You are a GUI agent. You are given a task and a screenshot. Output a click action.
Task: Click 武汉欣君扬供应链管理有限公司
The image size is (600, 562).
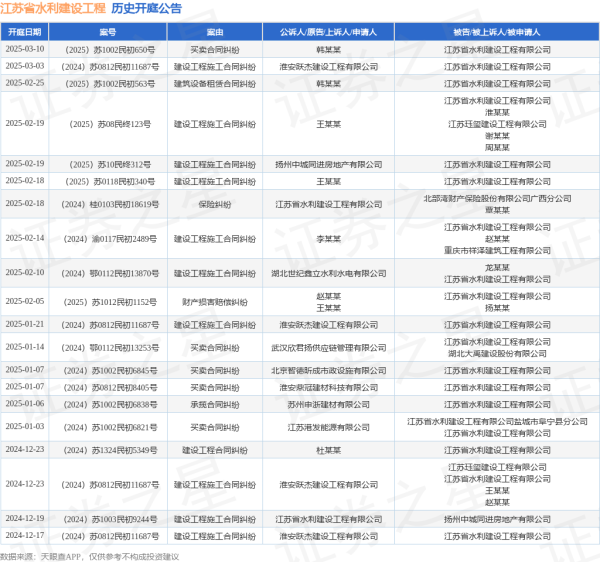click(328, 348)
